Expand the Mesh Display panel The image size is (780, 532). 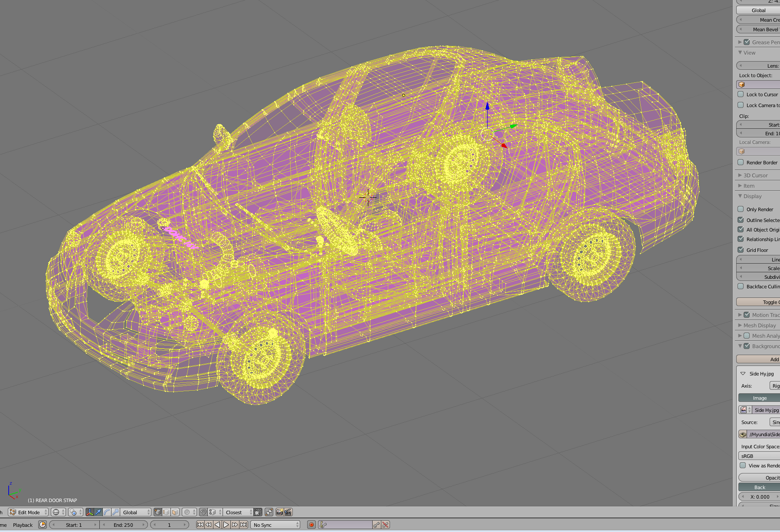(740, 325)
